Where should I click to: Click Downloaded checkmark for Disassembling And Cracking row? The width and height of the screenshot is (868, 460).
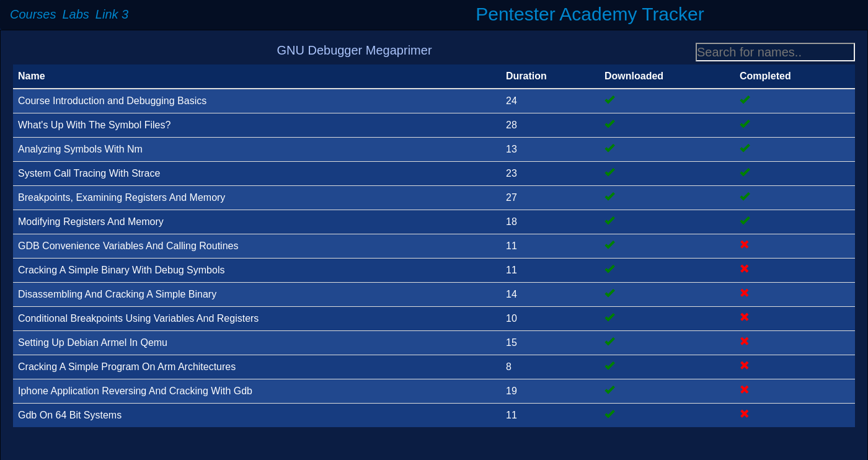click(x=609, y=293)
